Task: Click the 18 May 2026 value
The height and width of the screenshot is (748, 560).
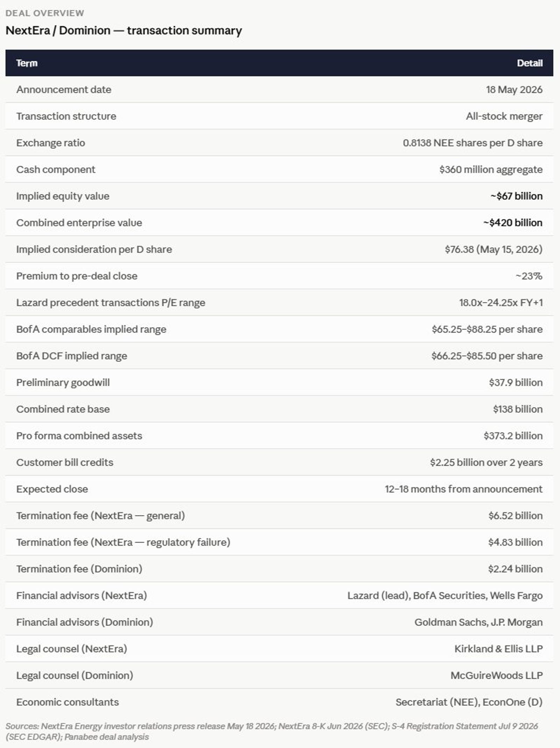Action: (514, 90)
